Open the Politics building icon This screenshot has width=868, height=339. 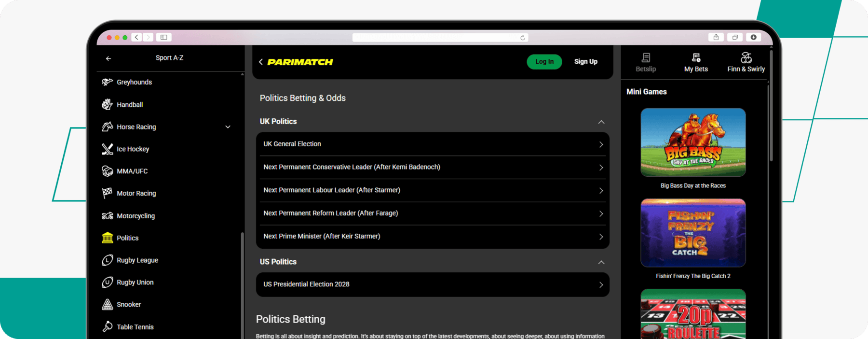(x=107, y=238)
